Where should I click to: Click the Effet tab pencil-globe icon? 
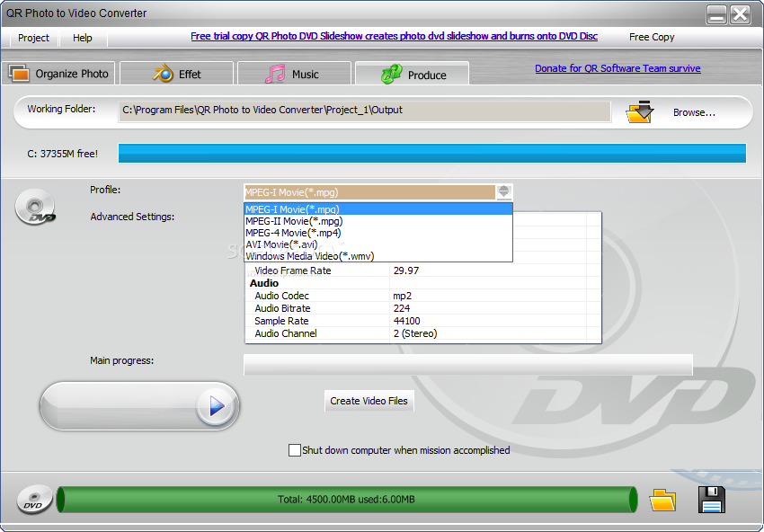(164, 74)
